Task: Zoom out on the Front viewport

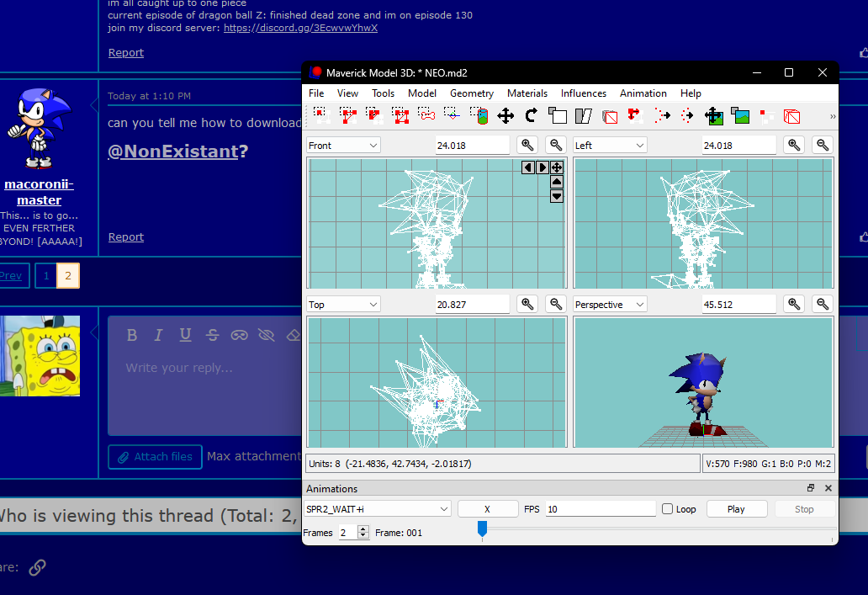Action: coord(556,145)
